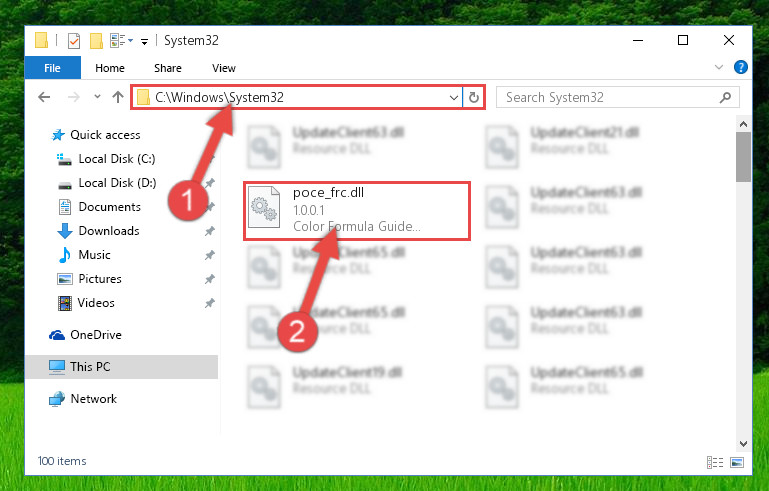
Task: Open Explorer help via blue question mark
Action: [741, 67]
